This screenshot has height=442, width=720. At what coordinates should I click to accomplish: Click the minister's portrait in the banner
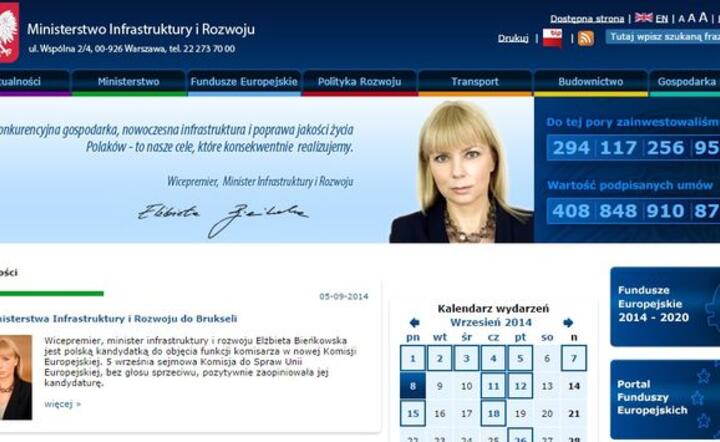pyautogui.click(x=461, y=172)
